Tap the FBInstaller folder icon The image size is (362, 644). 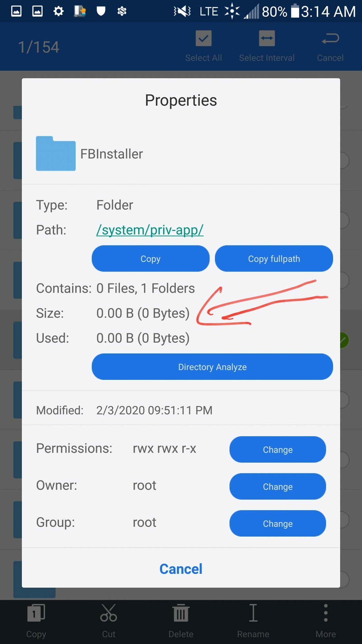point(56,154)
